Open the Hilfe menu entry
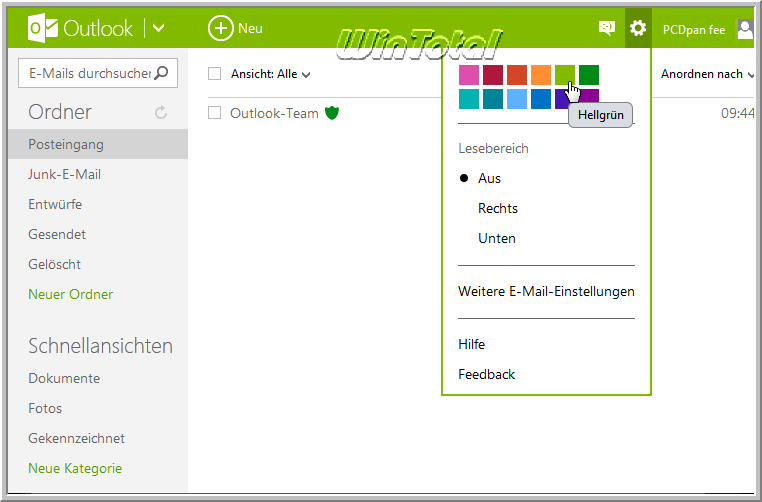Screen dimensions: 762x502 point(471,345)
